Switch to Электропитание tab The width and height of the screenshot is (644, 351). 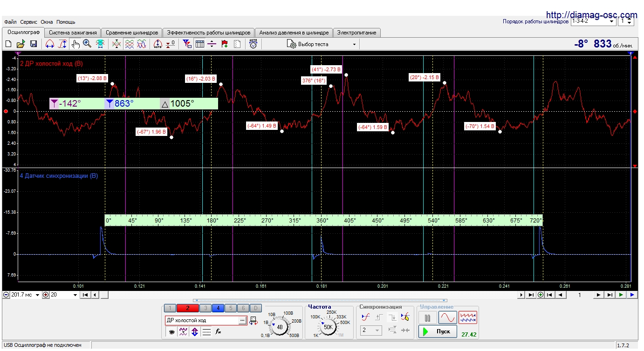click(x=357, y=33)
